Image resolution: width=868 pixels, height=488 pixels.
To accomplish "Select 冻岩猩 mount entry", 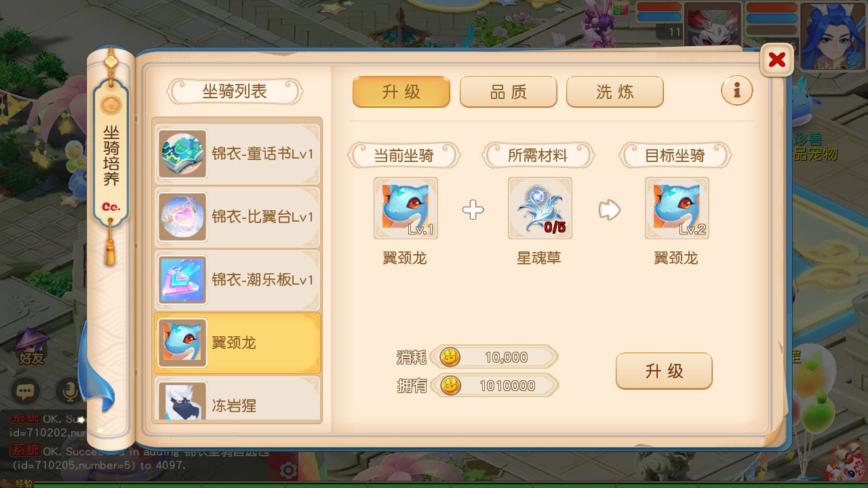I will click(x=237, y=400).
